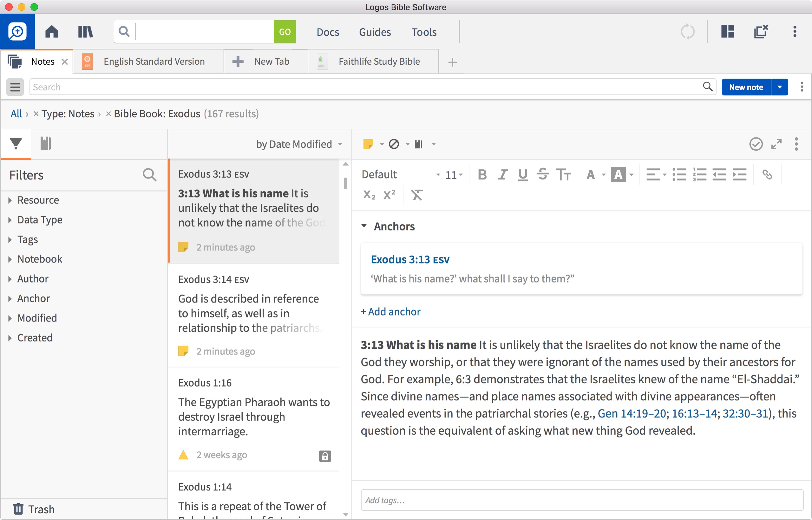Click the green GO button

[285, 32]
